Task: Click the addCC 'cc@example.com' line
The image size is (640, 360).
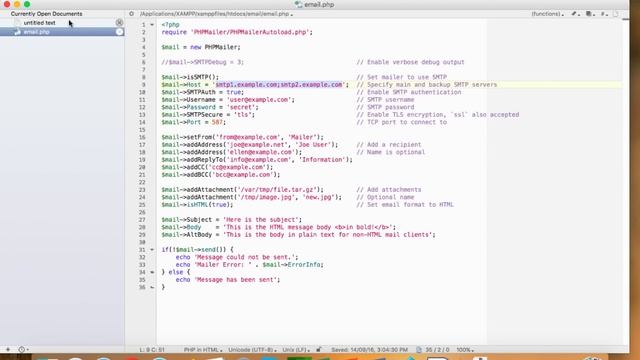Action: pos(217,167)
